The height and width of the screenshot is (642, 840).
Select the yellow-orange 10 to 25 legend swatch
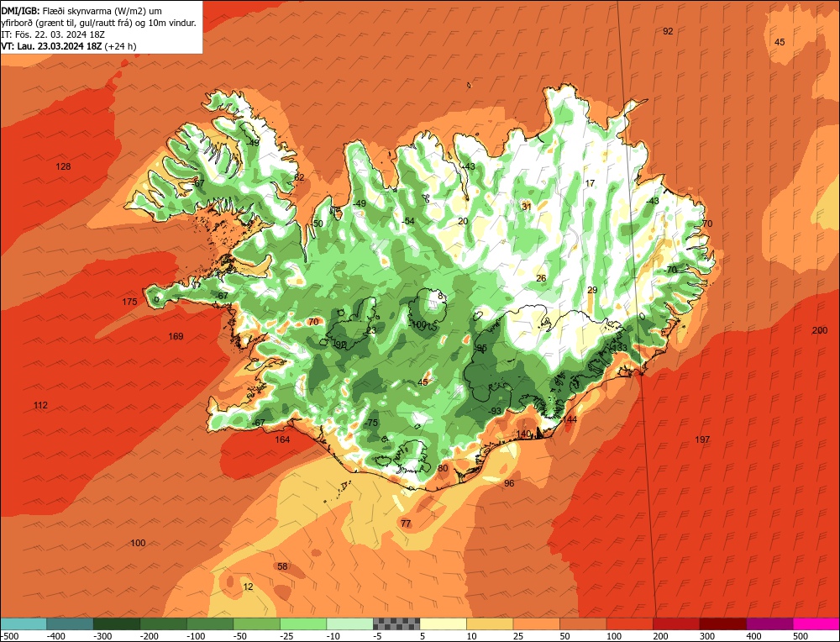pyautogui.click(x=490, y=624)
